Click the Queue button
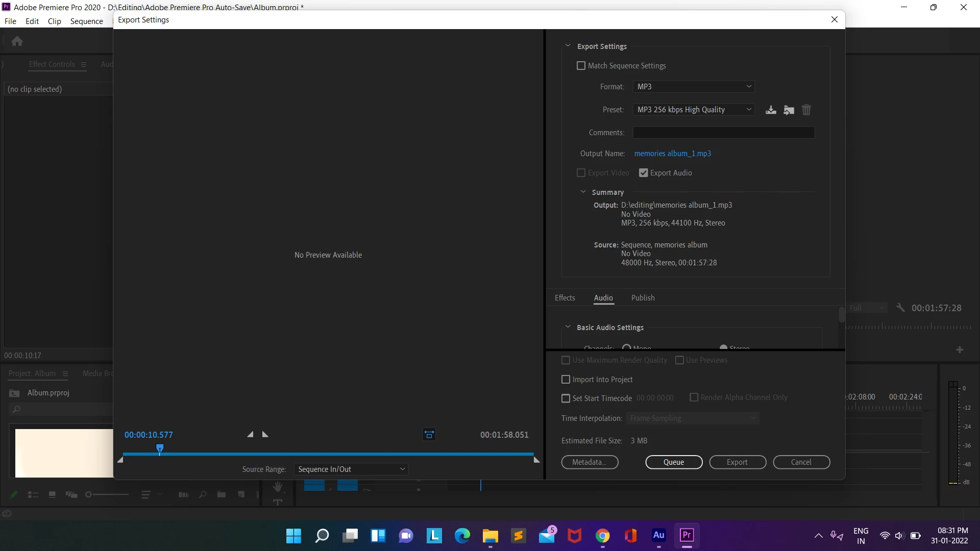 coord(674,462)
